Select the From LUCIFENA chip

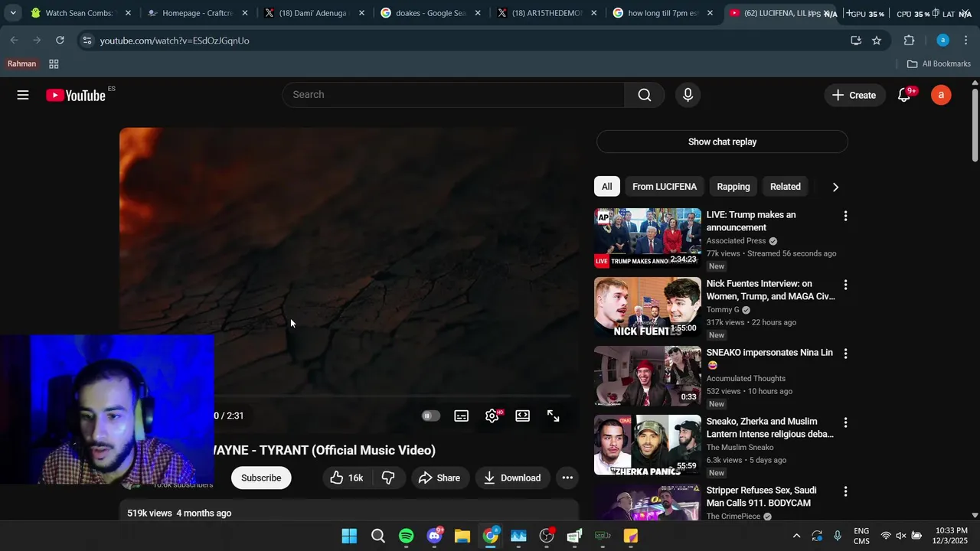tap(665, 187)
